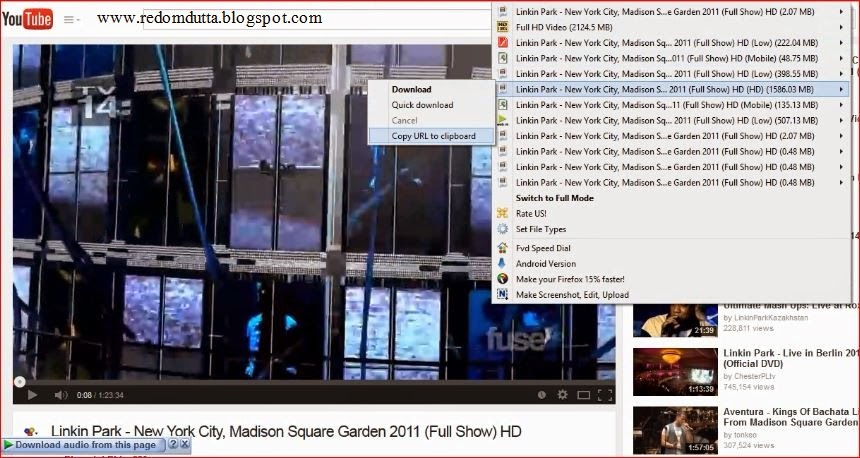Click the icon next to Rate US!

502,213
